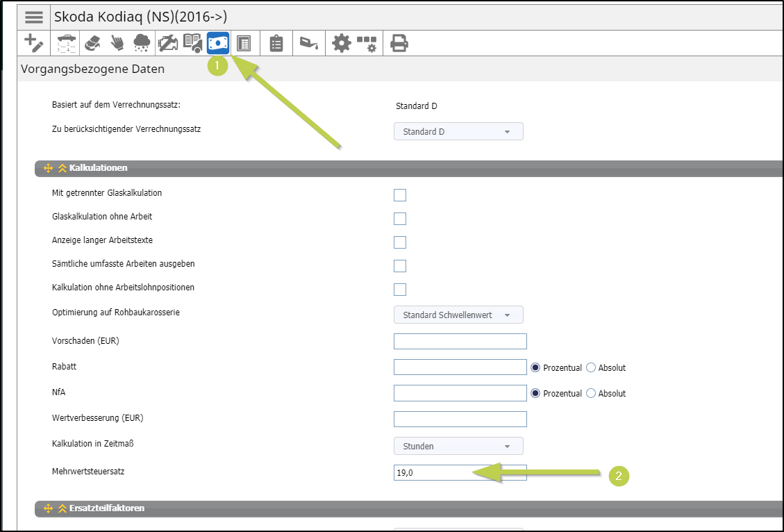Collapse the Ersatzteilfaktoren section chevron
This screenshot has height=532, width=784.
click(x=62, y=508)
